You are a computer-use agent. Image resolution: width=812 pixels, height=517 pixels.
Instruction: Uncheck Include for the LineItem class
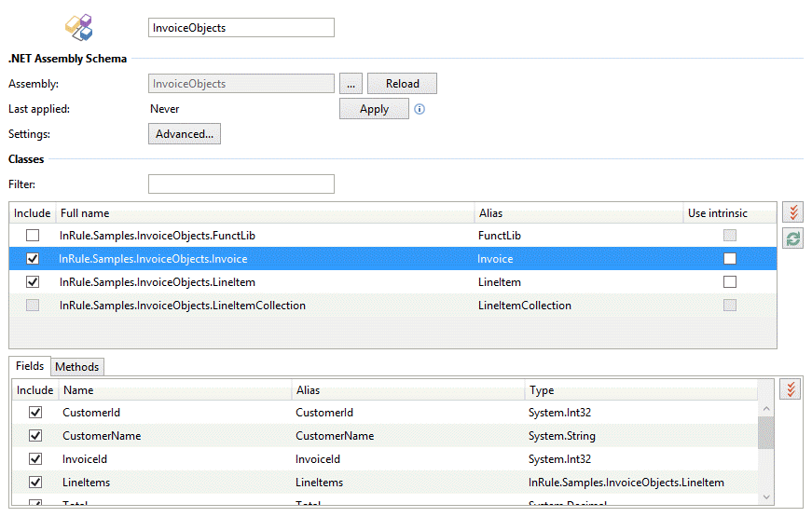(34, 282)
